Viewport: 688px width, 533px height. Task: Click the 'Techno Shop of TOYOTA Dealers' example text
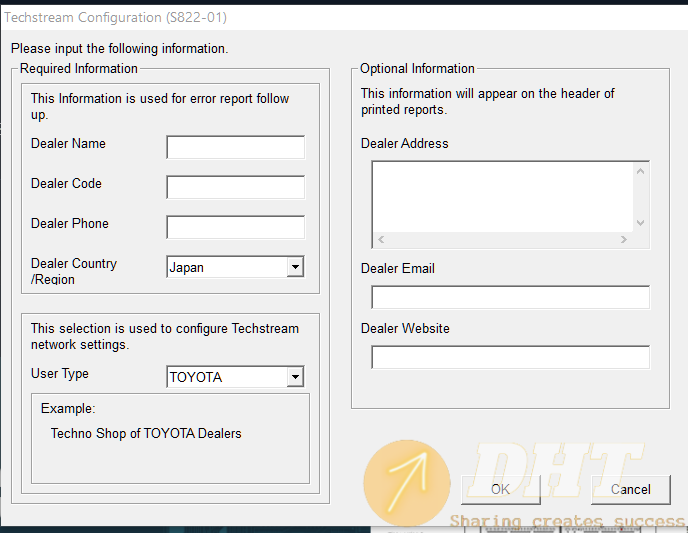[146, 433]
